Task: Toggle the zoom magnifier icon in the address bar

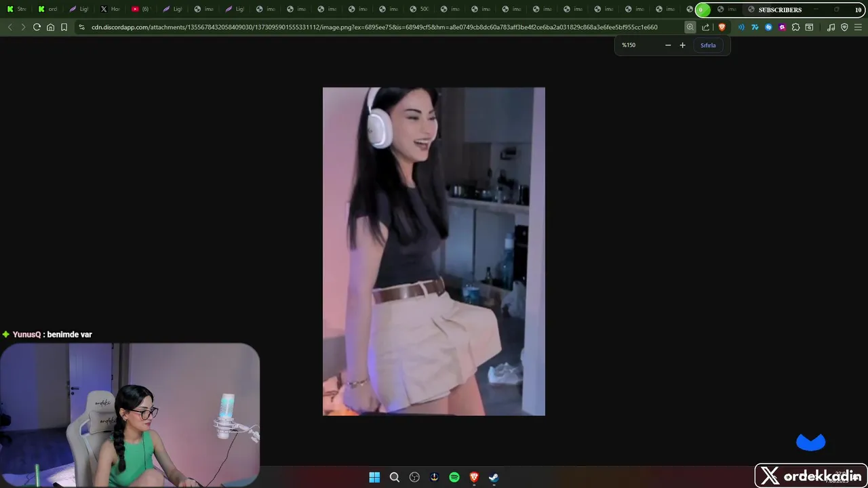Action: tap(690, 27)
